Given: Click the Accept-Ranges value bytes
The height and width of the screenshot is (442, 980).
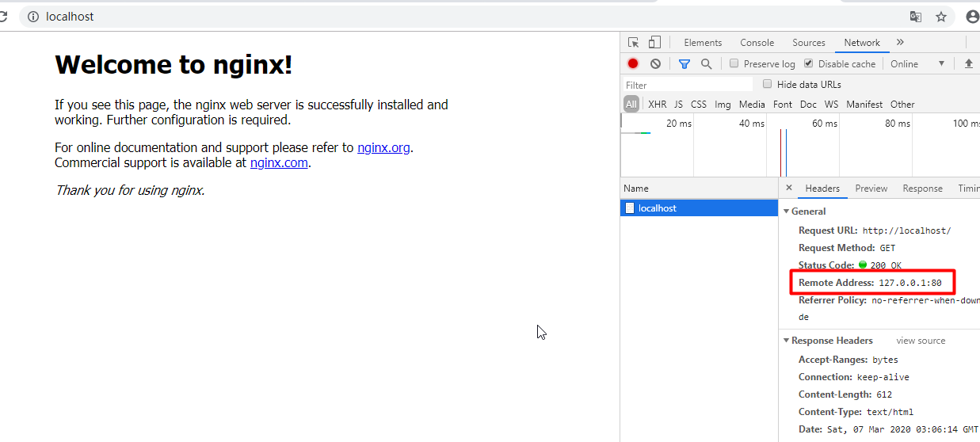Looking at the screenshot, I should click(885, 360).
